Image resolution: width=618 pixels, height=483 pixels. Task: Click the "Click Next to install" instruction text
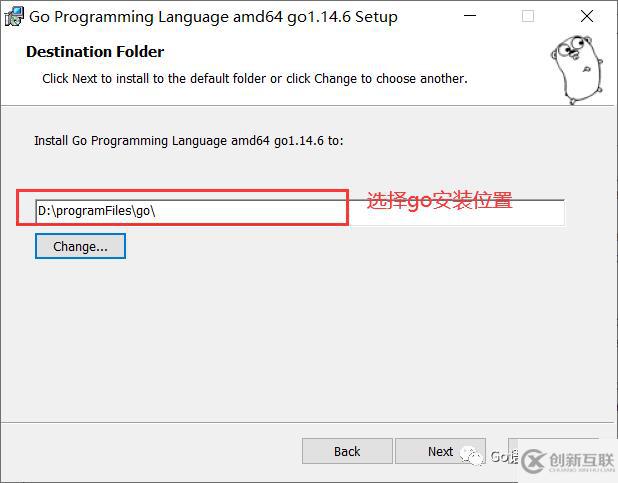coord(255,79)
